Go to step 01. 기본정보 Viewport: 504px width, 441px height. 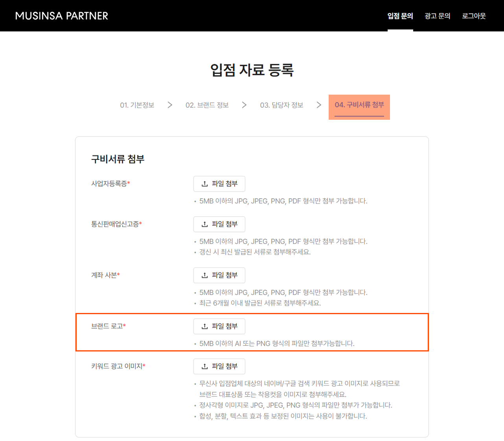coord(137,105)
